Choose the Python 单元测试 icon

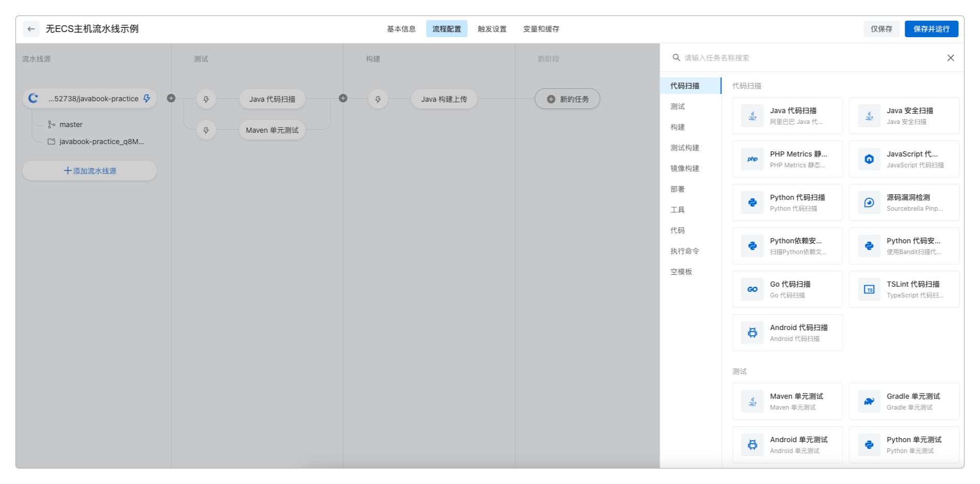[x=869, y=445]
